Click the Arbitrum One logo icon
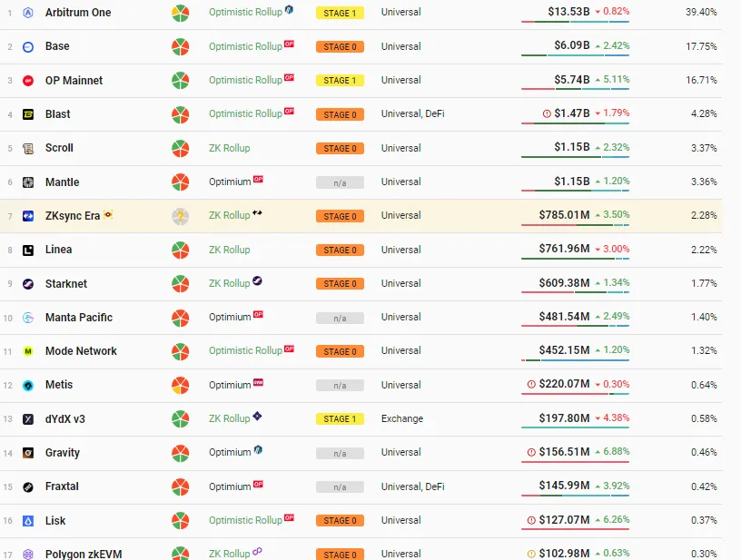This screenshot has width=741, height=560. 27,13
